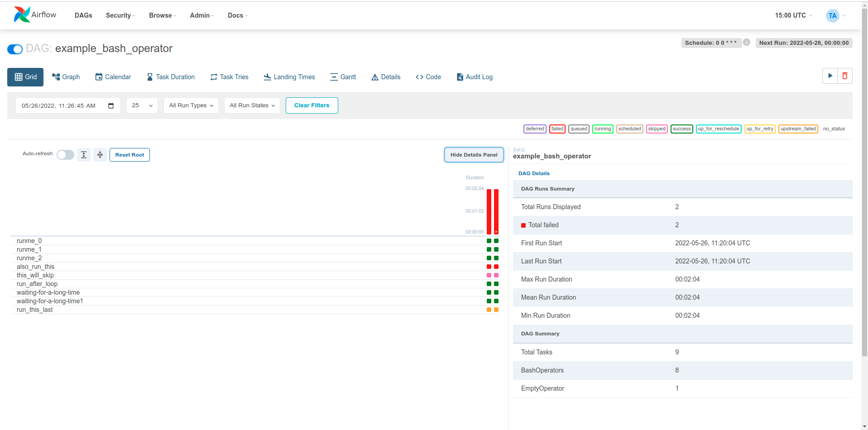Image resolution: width=868 pixels, height=430 pixels.
Task: Switch to the Graph tab
Action: coord(66,77)
